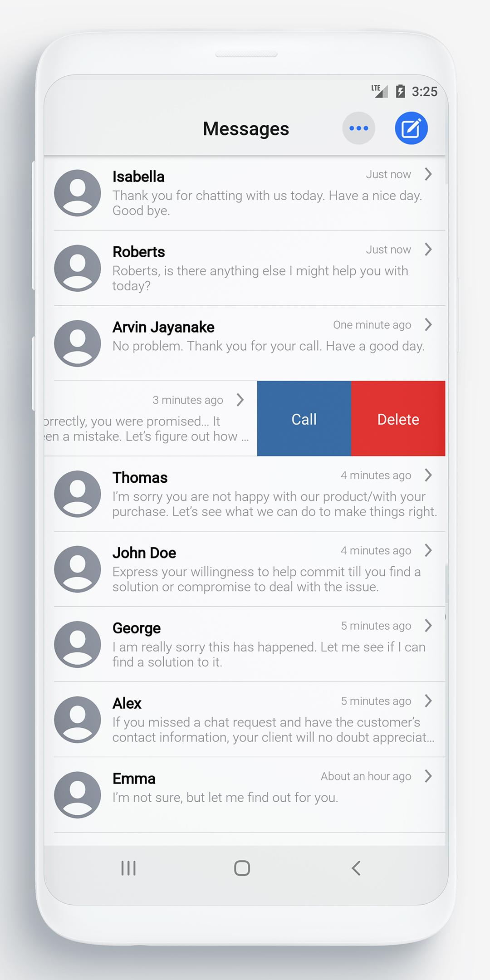490x980 pixels.
Task: Open chevron on Arvin Jayanake's conversation
Action: [428, 325]
